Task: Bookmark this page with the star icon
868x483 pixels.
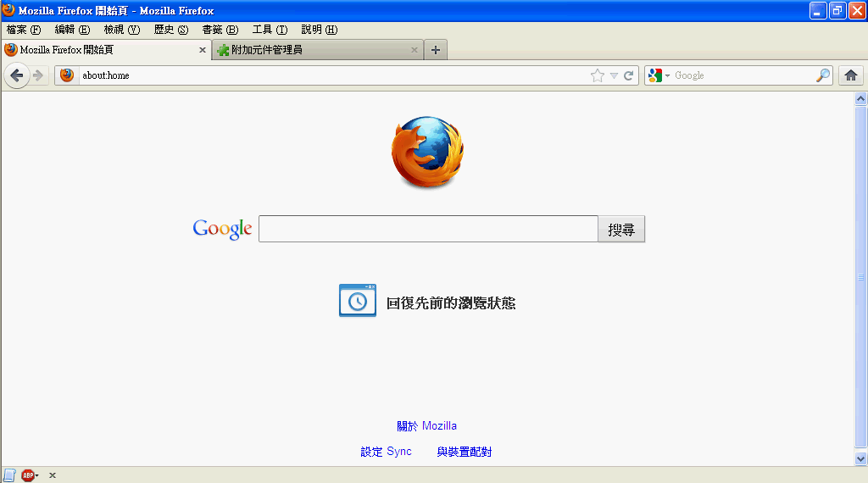Action: [598, 75]
